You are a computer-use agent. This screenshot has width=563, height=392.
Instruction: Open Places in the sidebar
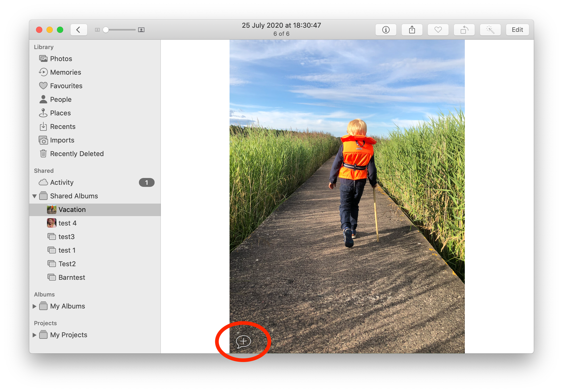pos(95,113)
